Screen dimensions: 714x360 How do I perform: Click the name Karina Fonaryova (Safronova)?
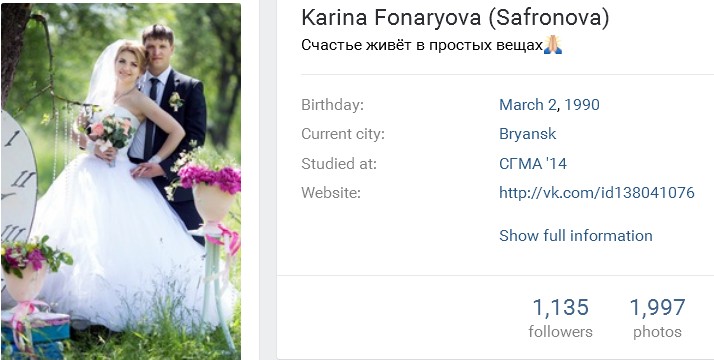coord(455,18)
